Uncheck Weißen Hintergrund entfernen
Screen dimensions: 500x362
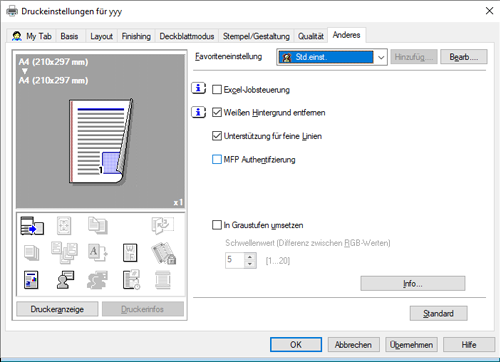[217, 113]
